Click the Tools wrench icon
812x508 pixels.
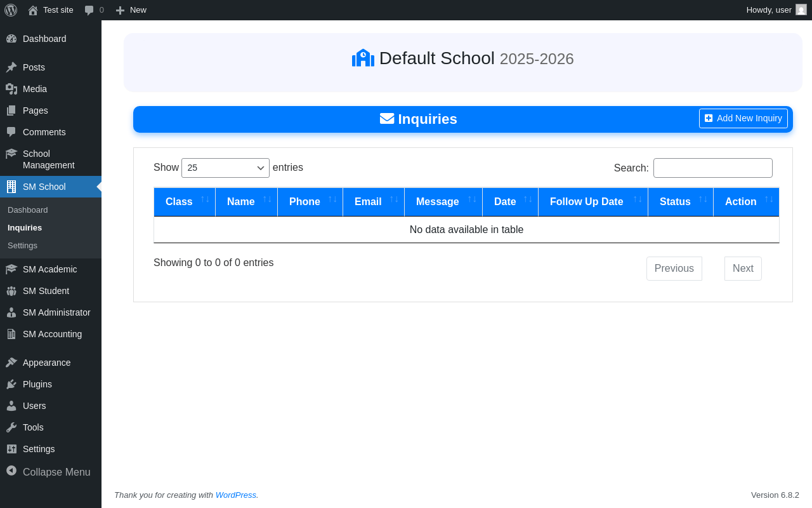[x=11, y=427]
